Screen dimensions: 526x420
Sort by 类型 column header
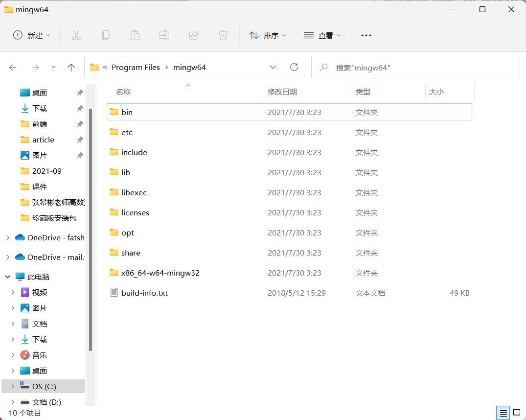click(363, 92)
